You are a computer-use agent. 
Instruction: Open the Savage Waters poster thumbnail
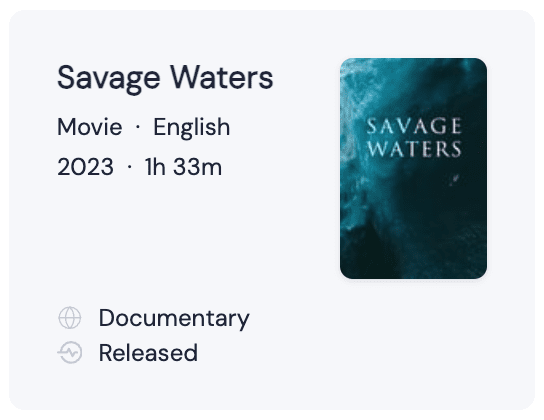(414, 168)
